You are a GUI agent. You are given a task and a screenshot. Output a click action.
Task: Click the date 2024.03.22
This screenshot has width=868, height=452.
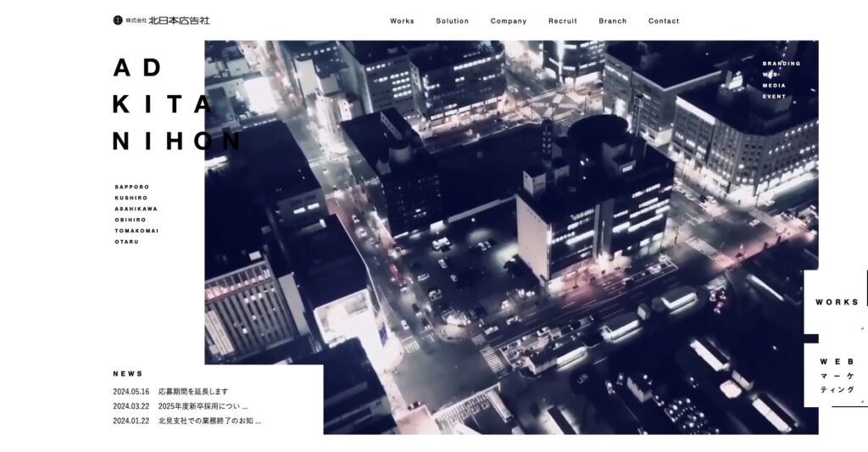click(x=131, y=406)
